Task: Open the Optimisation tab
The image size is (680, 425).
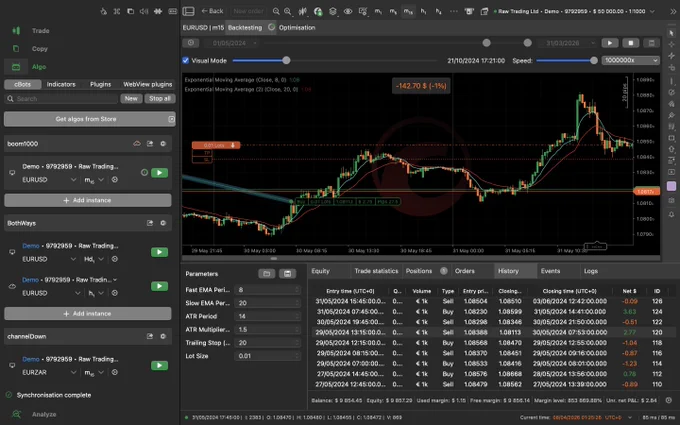Action: coord(297,27)
